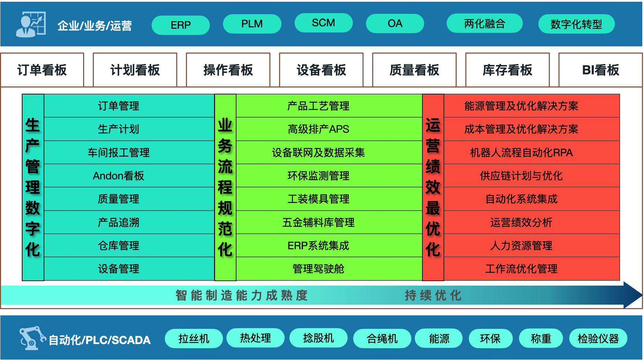This screenshot has height=361, width=644.
Task: Select the ERP pill button
Action: (x=181, y=25)
